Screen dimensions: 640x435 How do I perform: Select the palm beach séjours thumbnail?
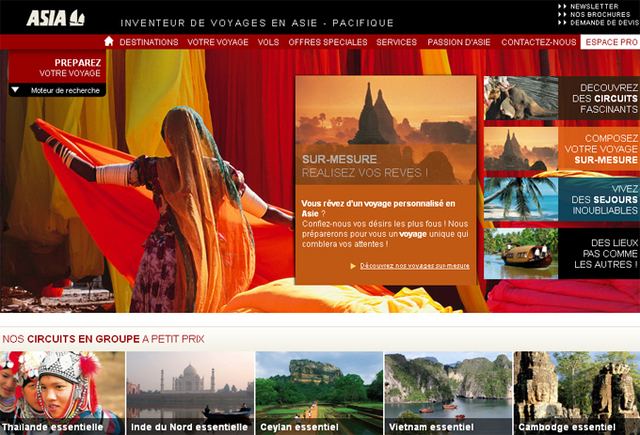[x=520, y=200]
